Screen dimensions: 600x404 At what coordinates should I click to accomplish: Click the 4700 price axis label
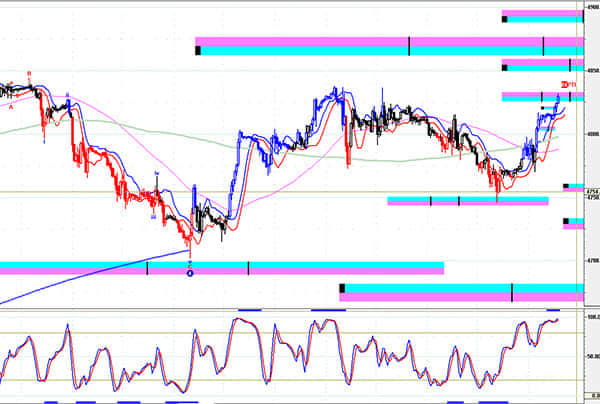[592, 260]
